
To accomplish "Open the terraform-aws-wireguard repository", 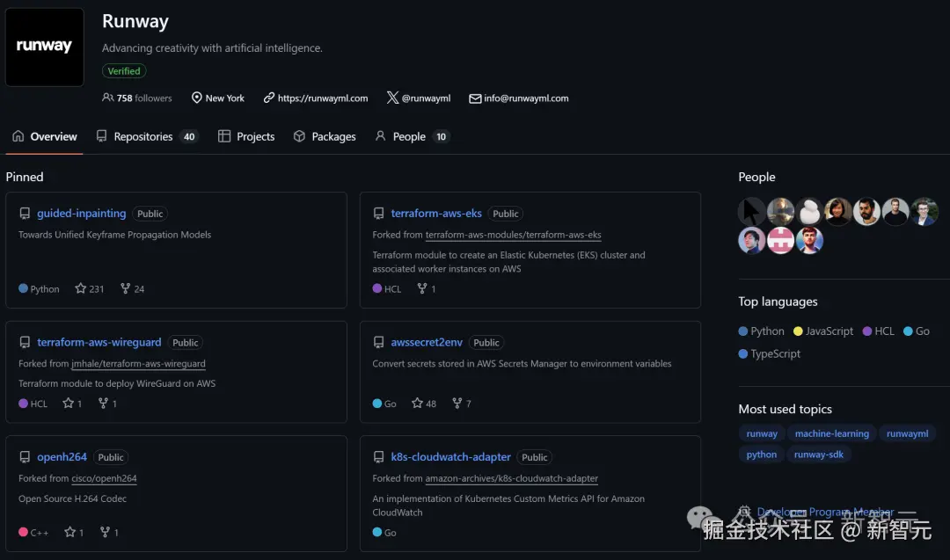I will pyautogui.click(x=99, y=342).
